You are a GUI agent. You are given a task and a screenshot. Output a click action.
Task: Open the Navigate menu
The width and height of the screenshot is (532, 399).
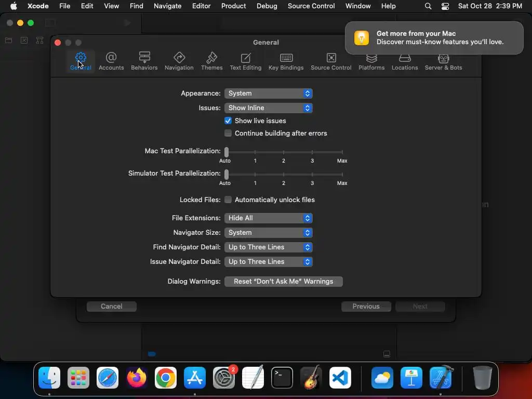click(168, 6)
